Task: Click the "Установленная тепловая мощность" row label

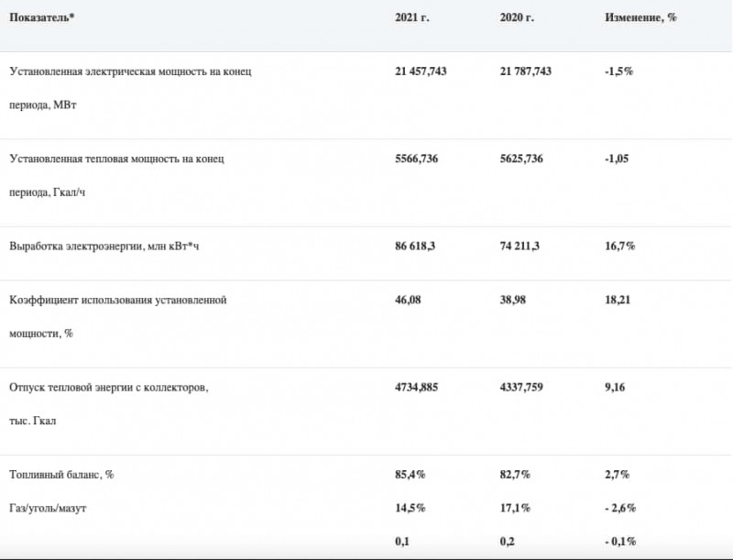Action: [116, 159]
